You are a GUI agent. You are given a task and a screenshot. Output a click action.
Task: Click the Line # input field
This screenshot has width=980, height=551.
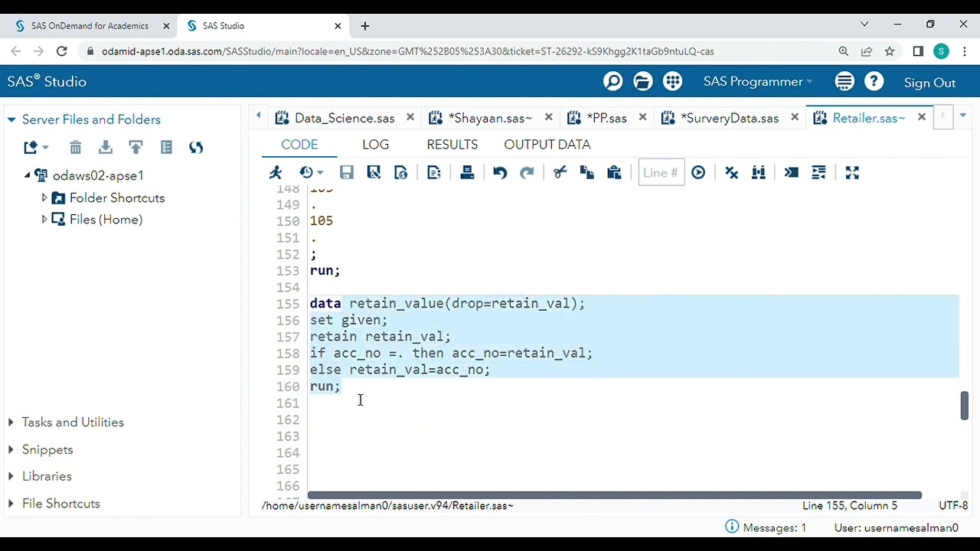coord(661,173)
